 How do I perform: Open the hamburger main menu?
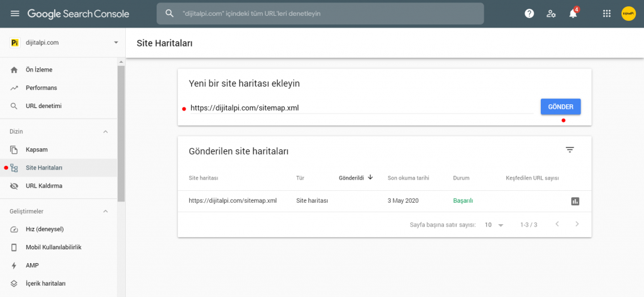coord(15,14)
